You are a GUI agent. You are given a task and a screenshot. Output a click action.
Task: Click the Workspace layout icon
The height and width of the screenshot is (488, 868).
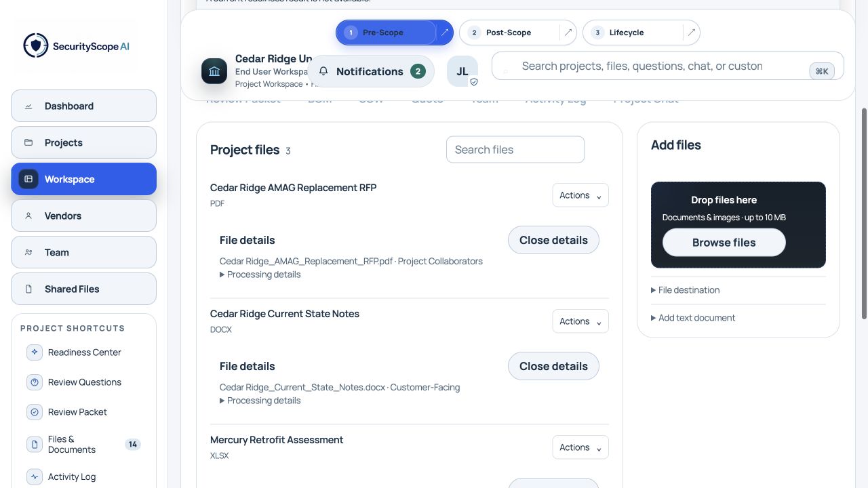tap(28, 180)
